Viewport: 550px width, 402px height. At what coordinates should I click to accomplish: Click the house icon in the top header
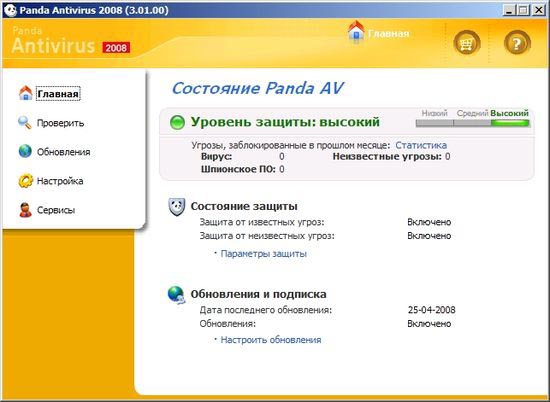click(356, 31)
